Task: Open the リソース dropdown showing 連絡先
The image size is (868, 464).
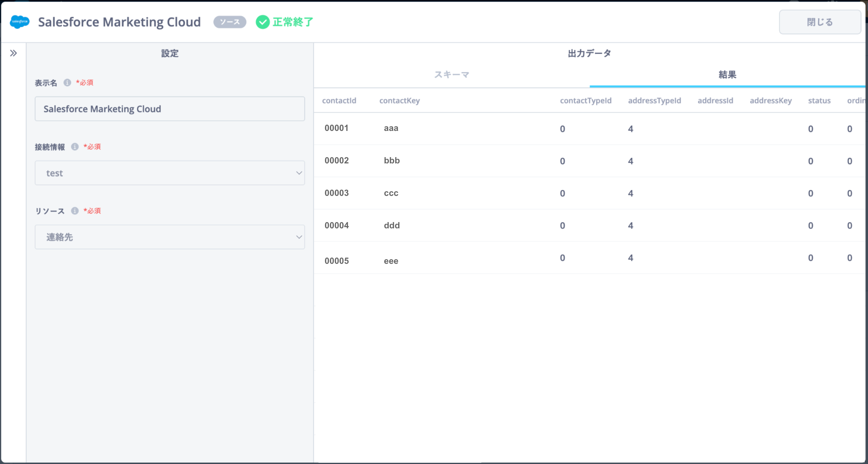Action: [170, 237]
